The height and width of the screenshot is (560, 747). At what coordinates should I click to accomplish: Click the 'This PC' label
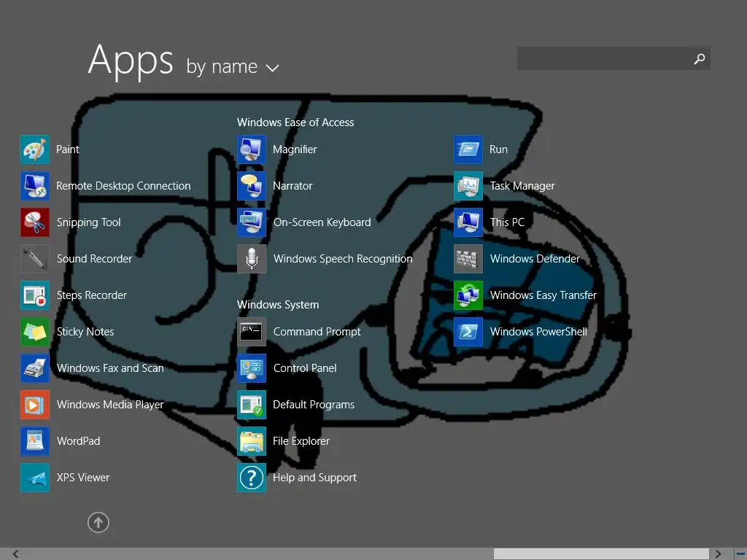507,222
